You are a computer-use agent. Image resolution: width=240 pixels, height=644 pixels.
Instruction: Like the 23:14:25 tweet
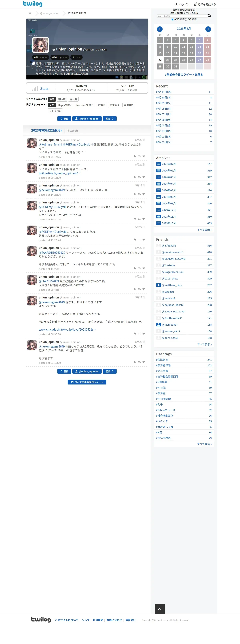144,156
